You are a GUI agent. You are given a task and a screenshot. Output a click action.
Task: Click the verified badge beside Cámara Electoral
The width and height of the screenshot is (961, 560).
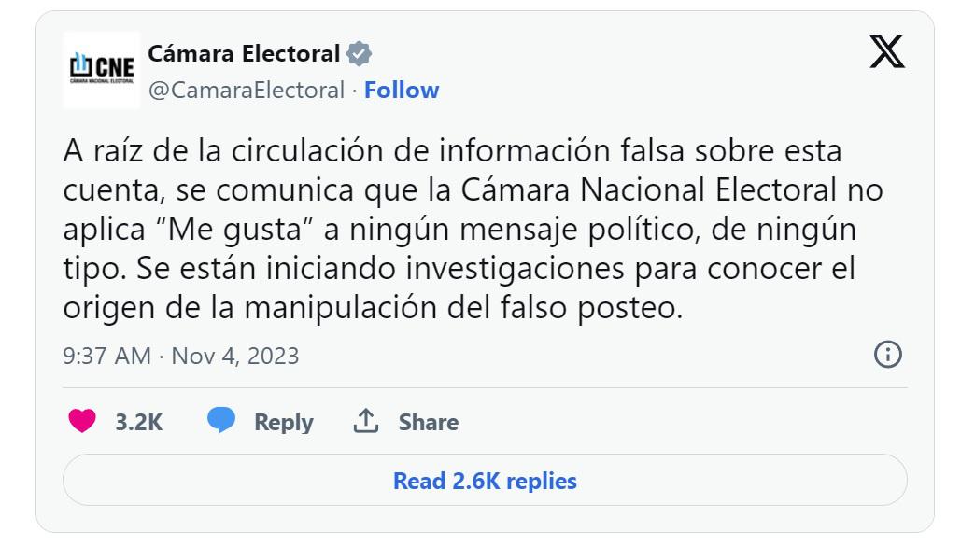coord(359,54)
